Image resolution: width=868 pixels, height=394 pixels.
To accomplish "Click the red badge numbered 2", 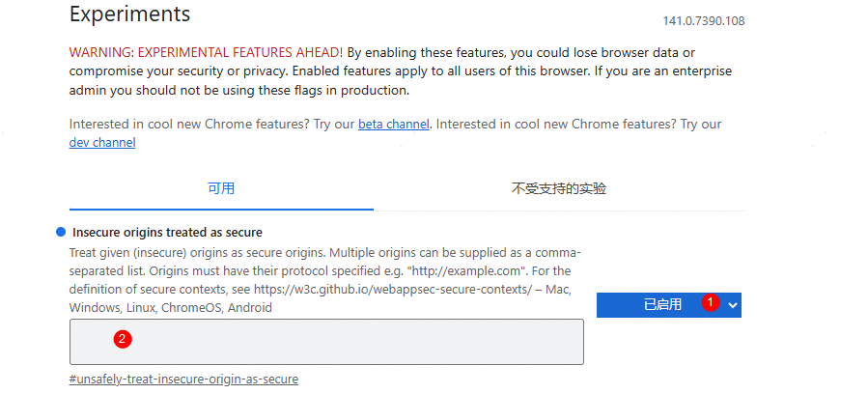I will click(x=122, y=339).
